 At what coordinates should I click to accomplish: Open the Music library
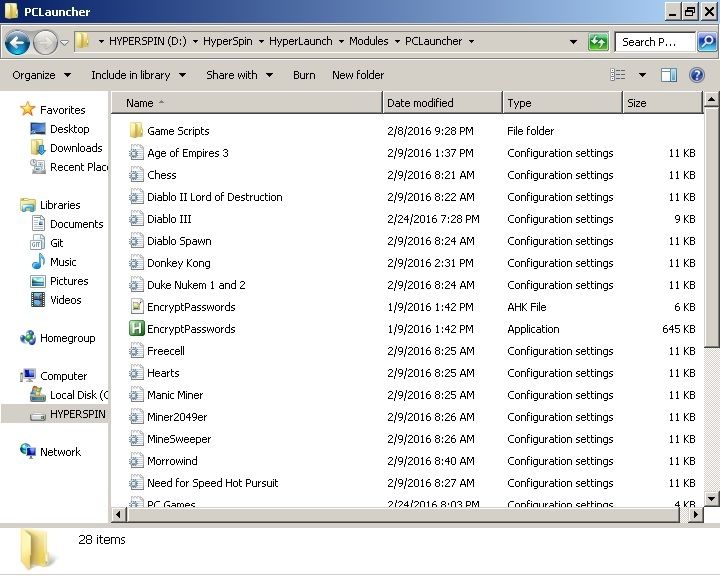pos(54,262)
